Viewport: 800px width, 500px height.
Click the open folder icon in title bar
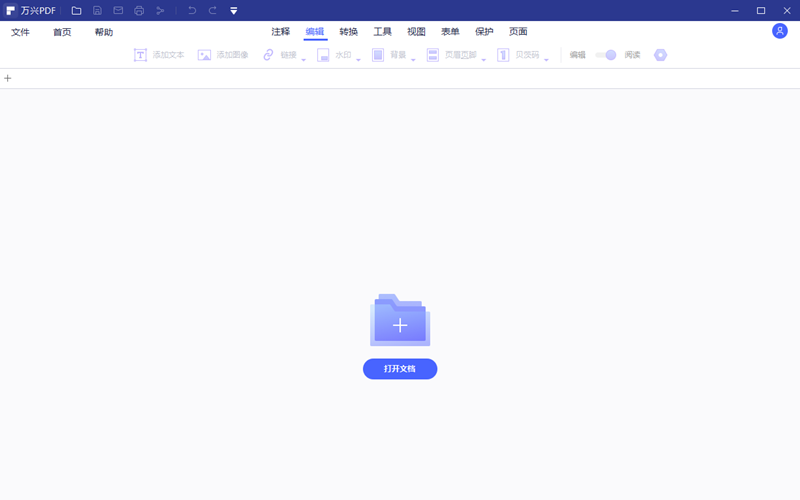click(x=77, y=11)
